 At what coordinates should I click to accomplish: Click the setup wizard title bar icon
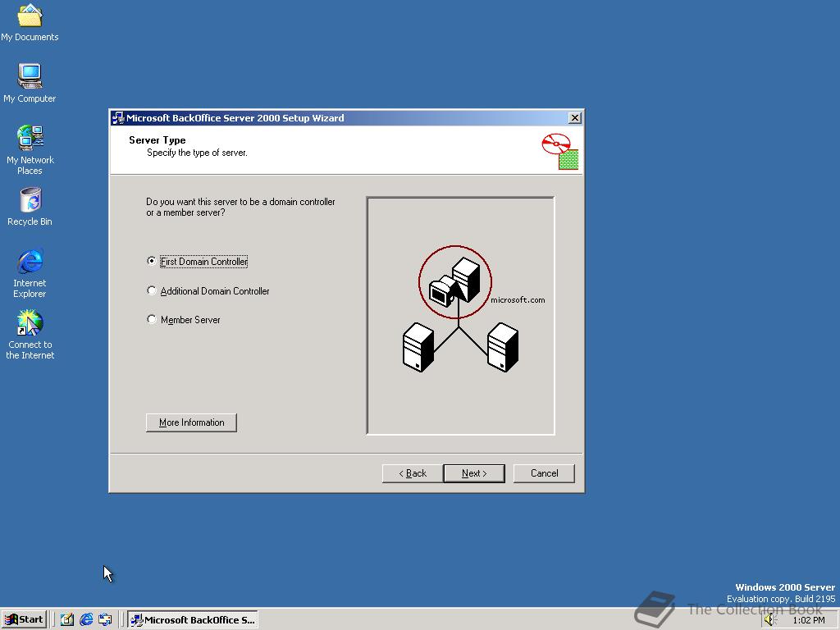click(118, 118)
